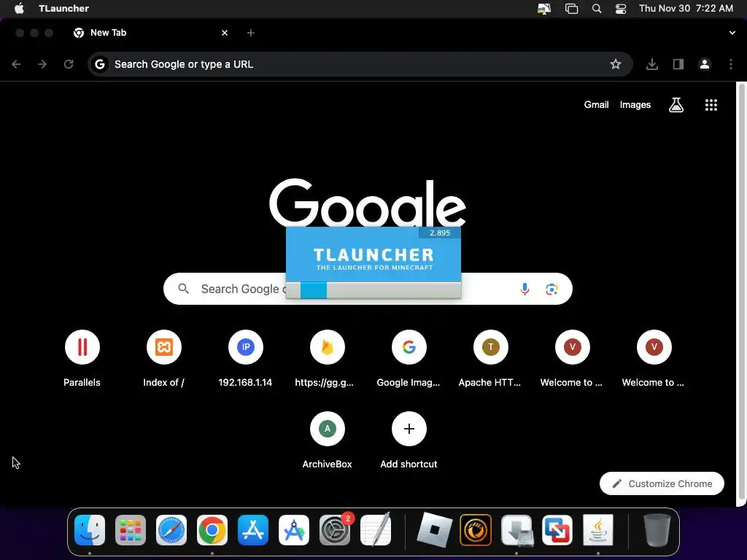Open Chrome from the Dock
The width and height of the screenshot is (747, 560).
[212, 530]
